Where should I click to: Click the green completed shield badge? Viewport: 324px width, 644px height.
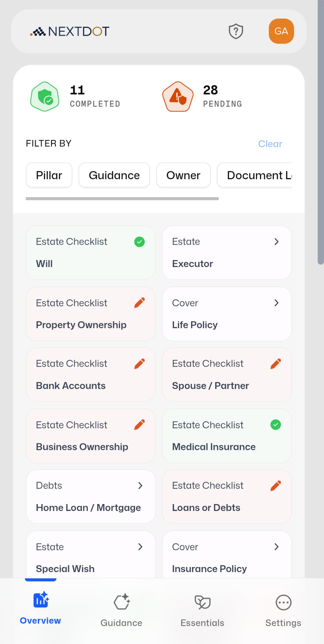click(44, 97)
